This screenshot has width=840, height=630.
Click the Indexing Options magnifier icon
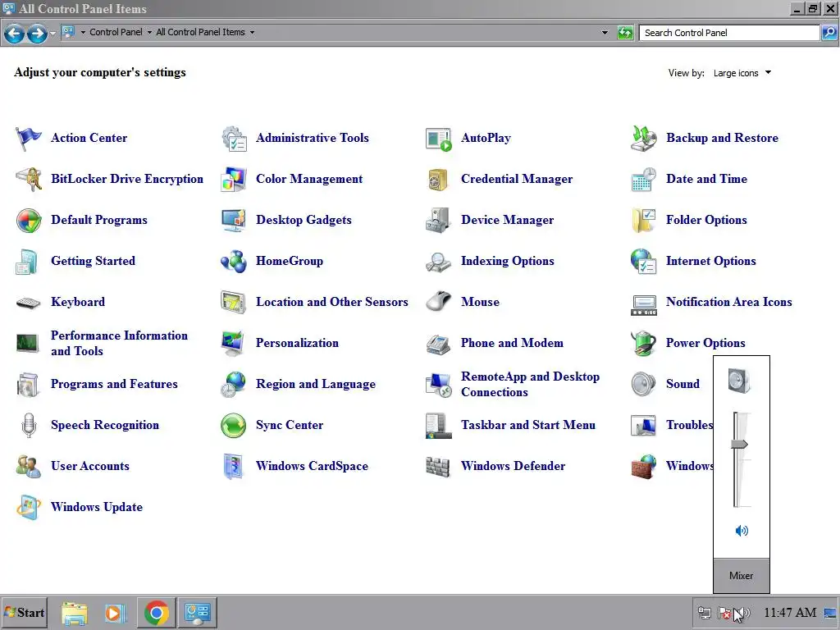tap(439, 262)
